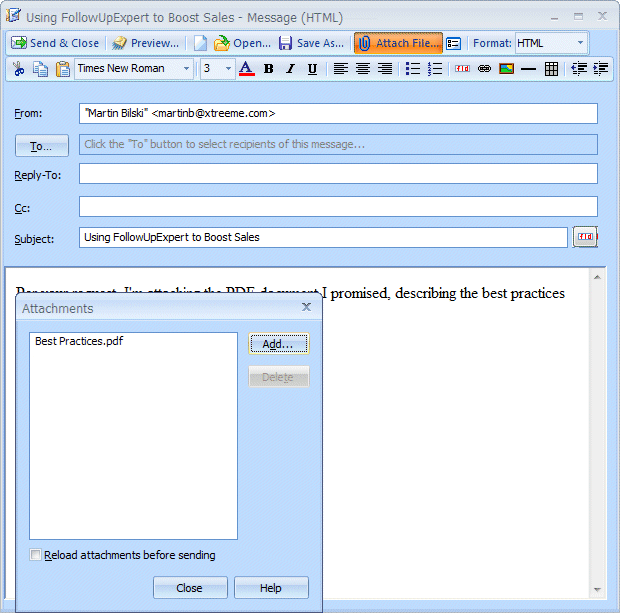This screenshot has width=620, height=613.
Task: Insert table grid icon
Action: coord(551,69)
